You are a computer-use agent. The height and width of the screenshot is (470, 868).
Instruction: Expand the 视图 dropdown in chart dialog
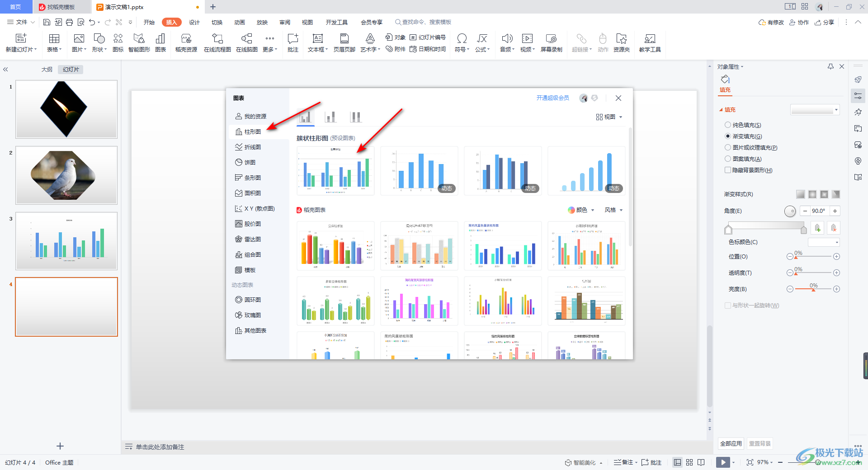coord(609,117)
